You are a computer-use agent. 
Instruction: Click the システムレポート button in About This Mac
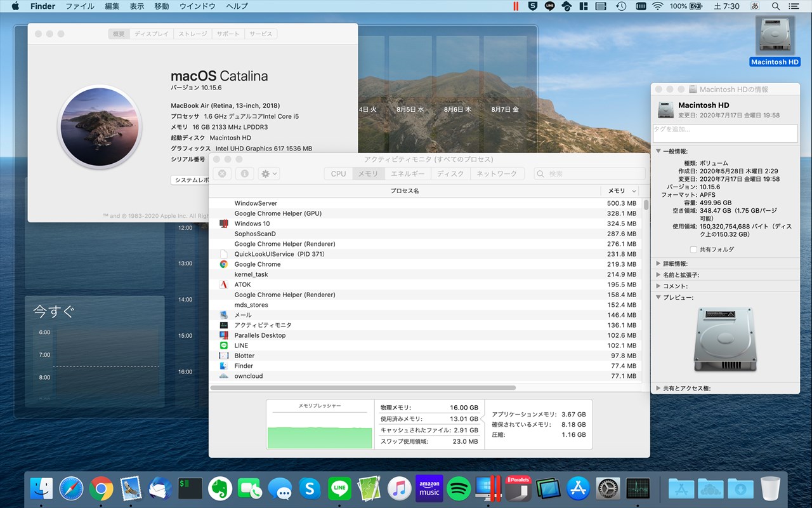pos(190,180)
